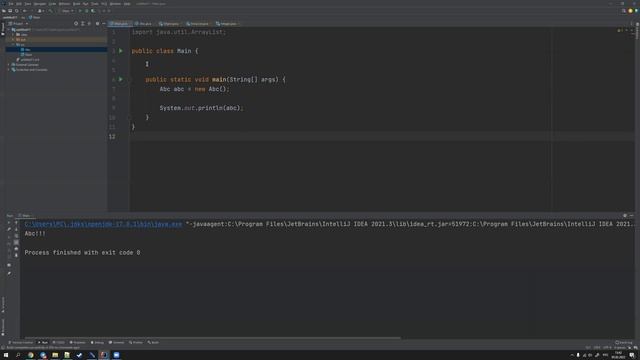
Task: Open the Project view dropdown
Action: point(18,24)
